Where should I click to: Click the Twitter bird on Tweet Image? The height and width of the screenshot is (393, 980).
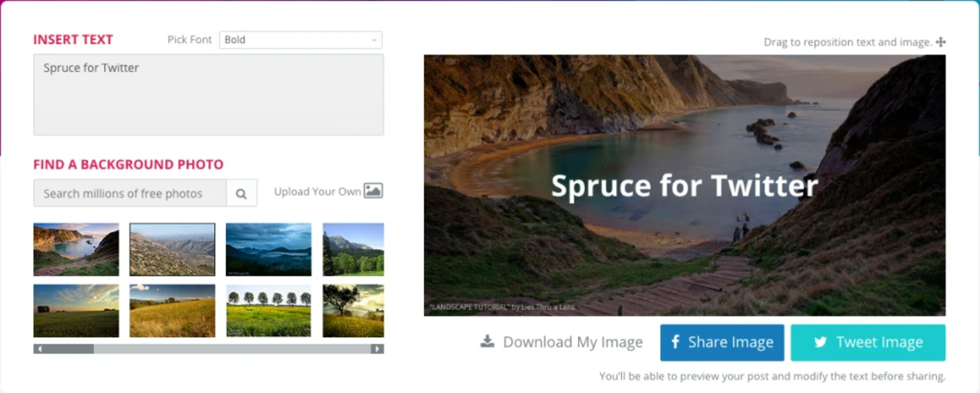click(820, 342)
